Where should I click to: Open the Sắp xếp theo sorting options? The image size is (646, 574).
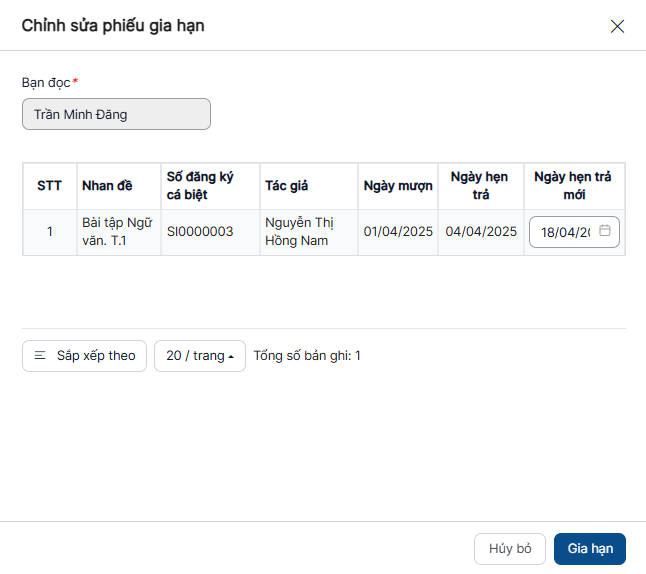(85, 356)
